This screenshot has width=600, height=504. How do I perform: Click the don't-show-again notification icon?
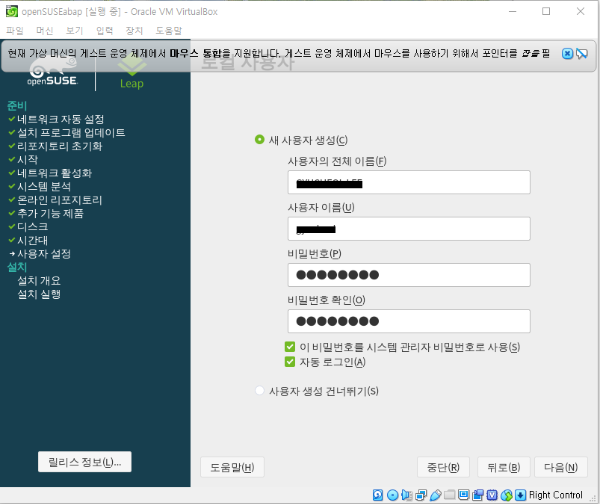(x=582, y=54)
